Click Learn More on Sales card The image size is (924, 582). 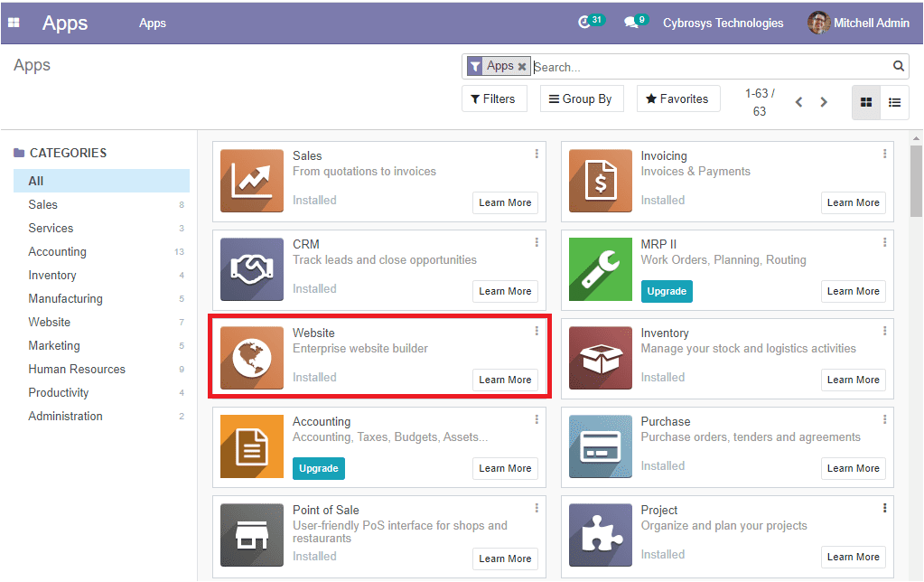tap(505, 202)
